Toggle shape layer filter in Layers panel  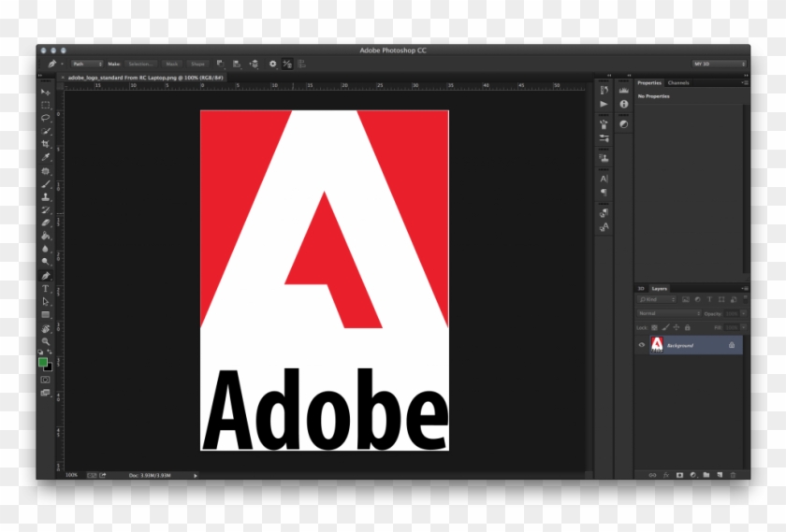[x=721, y=299]
